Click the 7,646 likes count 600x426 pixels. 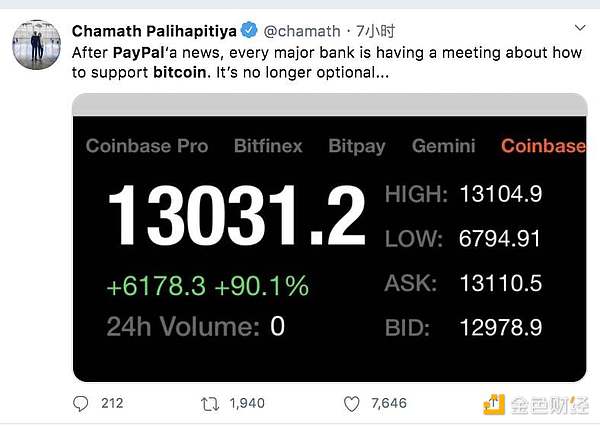pyautogui.click(x=389, y=403)
